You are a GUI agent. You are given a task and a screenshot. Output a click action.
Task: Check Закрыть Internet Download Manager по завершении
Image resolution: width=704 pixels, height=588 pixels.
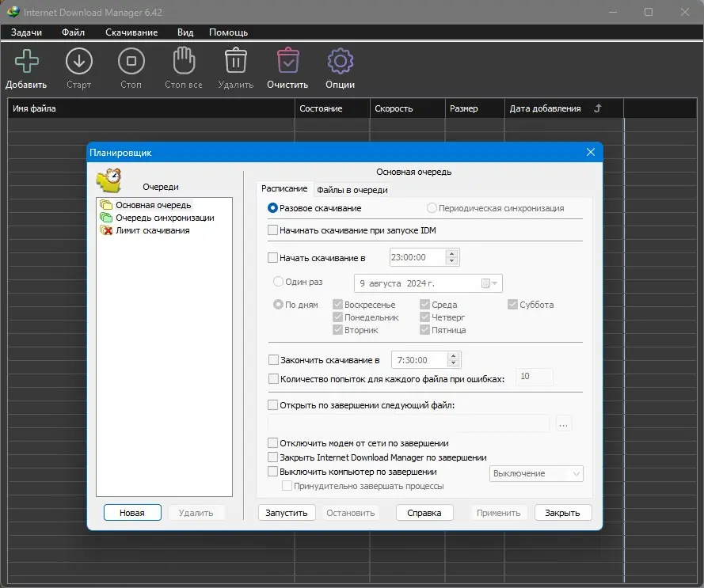coord(272,457)
